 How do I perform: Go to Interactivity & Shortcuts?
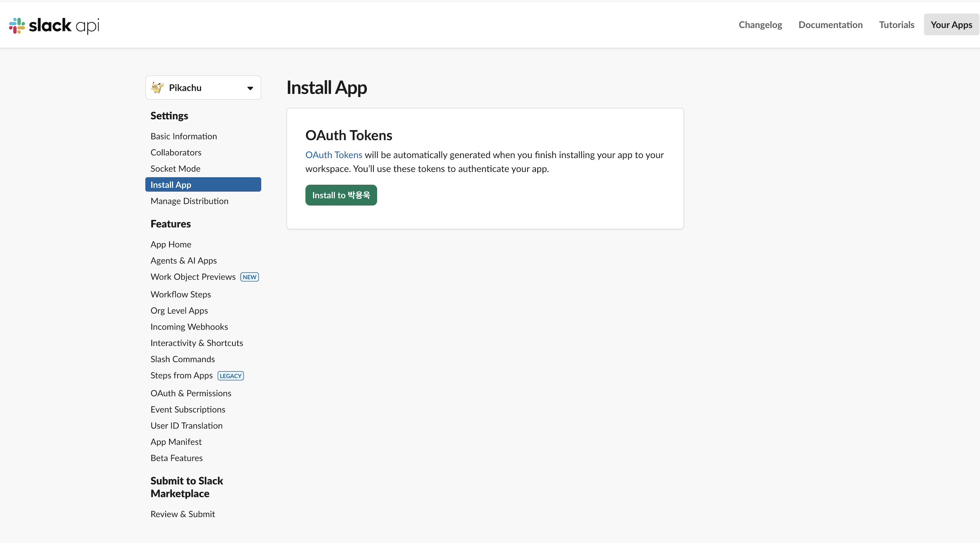click(197, 343)
